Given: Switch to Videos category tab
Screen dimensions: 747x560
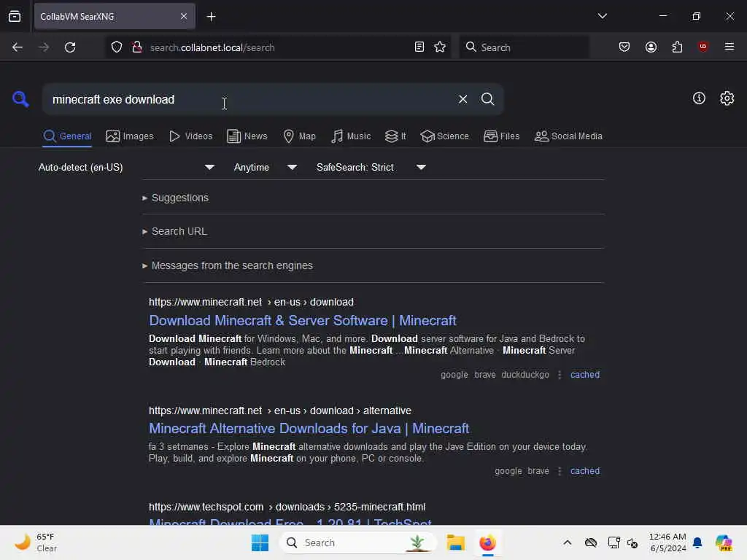Looking at the screenshot, I should [x=191, y=136].
